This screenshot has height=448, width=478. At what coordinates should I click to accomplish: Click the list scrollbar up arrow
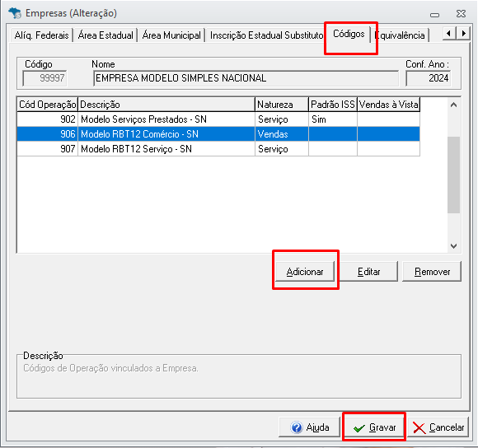coord(453,105)
